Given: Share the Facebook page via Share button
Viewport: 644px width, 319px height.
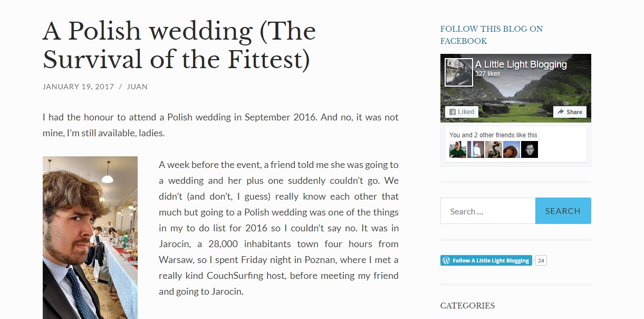Looking at the screenshot, I should (x=570, y=112).
